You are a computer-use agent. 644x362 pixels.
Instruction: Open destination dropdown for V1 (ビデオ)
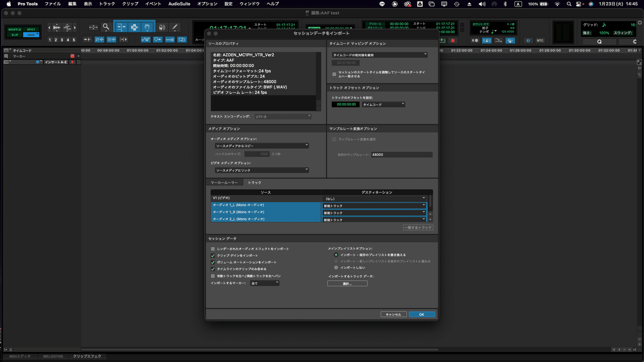(x=374, y=198)
